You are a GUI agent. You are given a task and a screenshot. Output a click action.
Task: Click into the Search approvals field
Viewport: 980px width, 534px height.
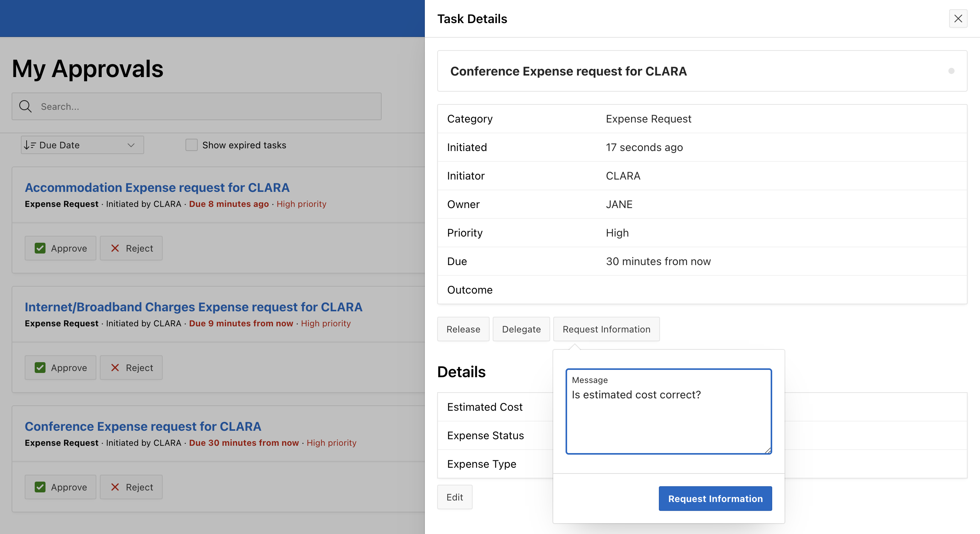pos(208,106)
